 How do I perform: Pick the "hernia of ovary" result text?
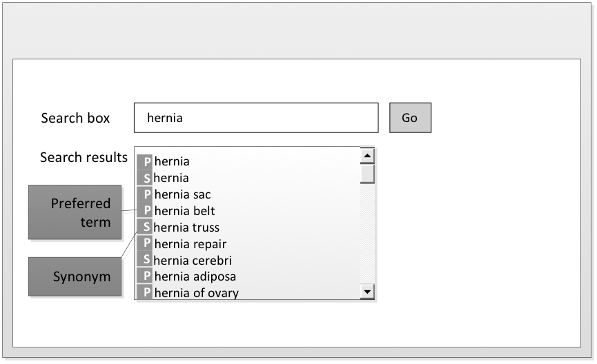[x=196, y=293]
